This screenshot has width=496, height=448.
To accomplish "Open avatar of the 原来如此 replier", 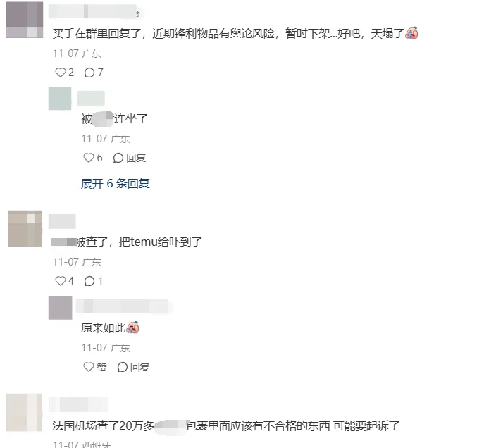I will coord(60,308).
